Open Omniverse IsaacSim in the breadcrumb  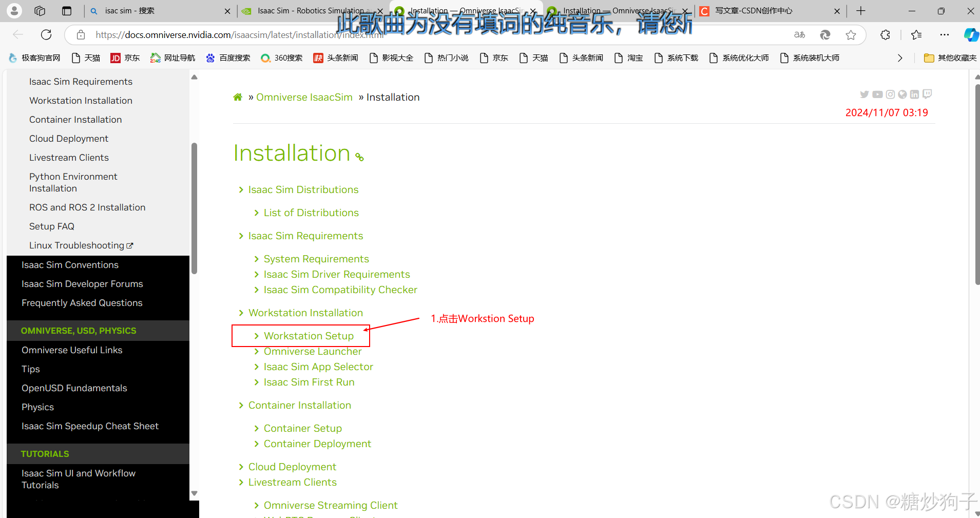304,97
